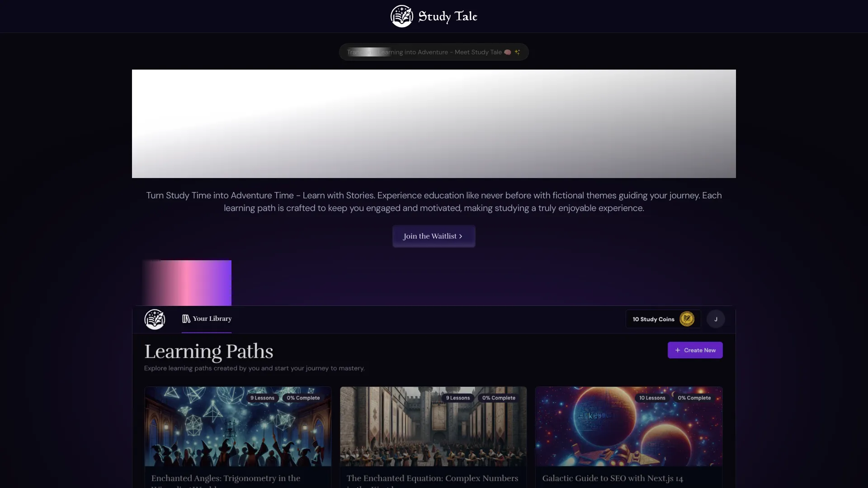This screenshot has height=488, width=868.
Task: Click the brain emoji in banner
Action: click(507, 52)
